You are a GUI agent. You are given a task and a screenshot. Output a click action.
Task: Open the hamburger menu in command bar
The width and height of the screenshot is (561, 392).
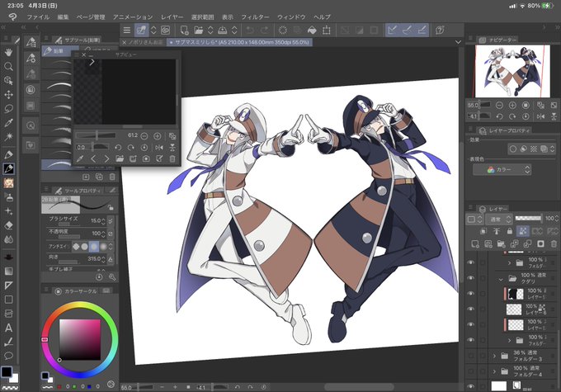(127, 31)
